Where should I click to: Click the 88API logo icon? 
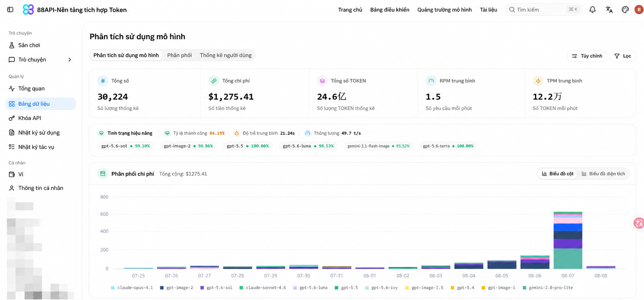[28, 10]
